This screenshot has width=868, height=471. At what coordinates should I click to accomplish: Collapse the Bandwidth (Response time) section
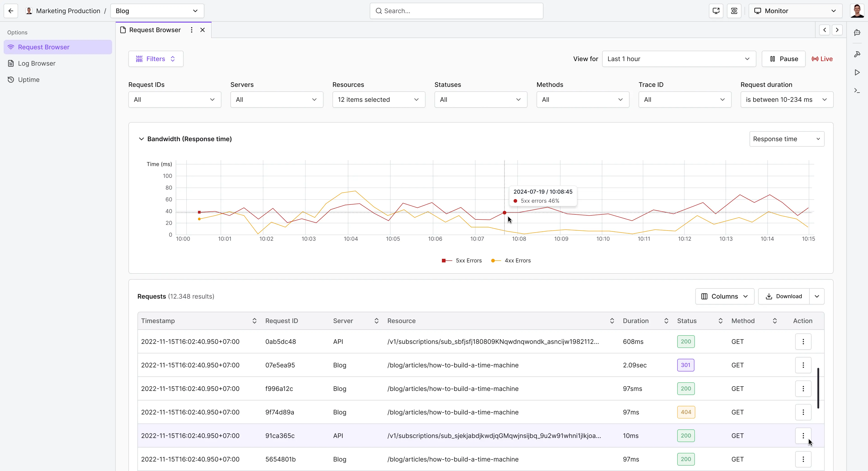[141, 139]
